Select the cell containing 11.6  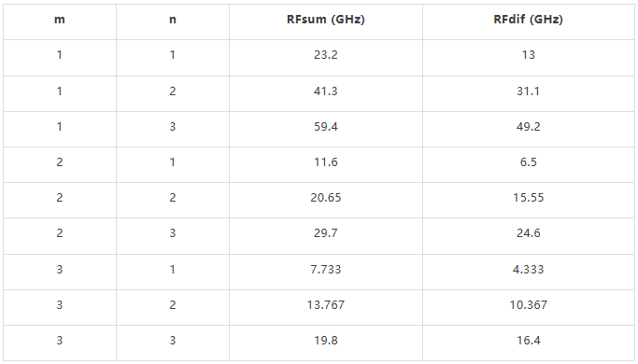click(x=325, y=161)
